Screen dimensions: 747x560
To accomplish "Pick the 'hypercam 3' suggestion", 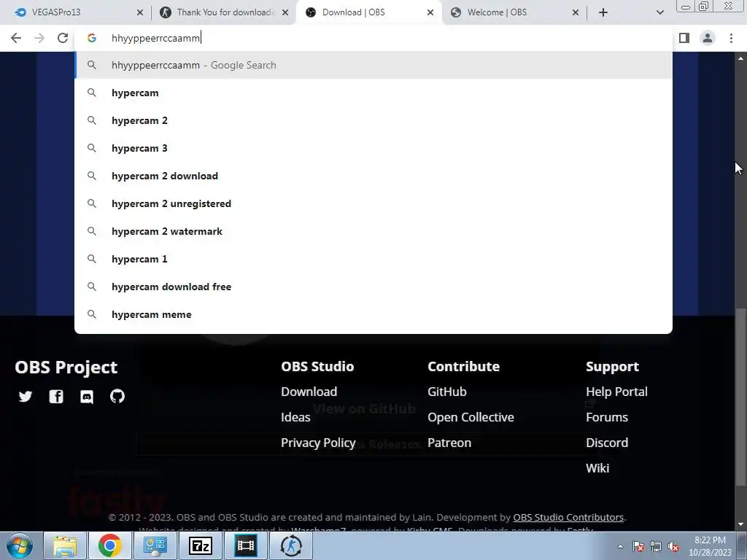I will click(373, 148).
